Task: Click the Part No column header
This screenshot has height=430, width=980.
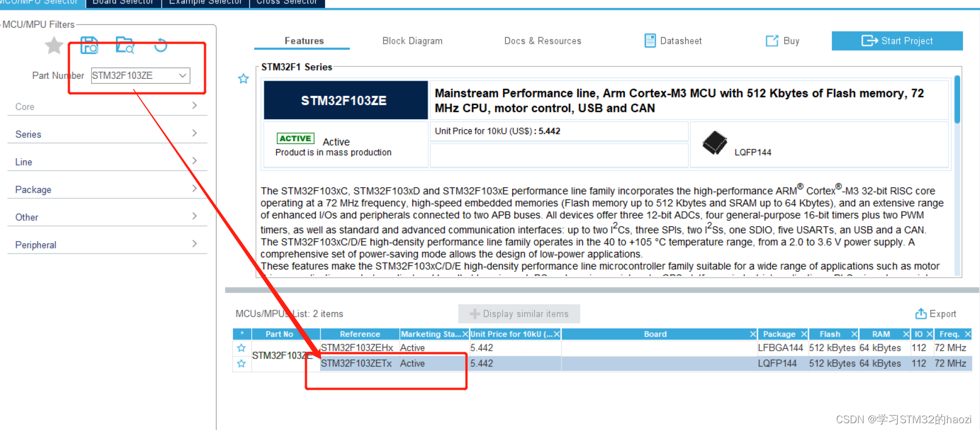Action: point(285,334)
